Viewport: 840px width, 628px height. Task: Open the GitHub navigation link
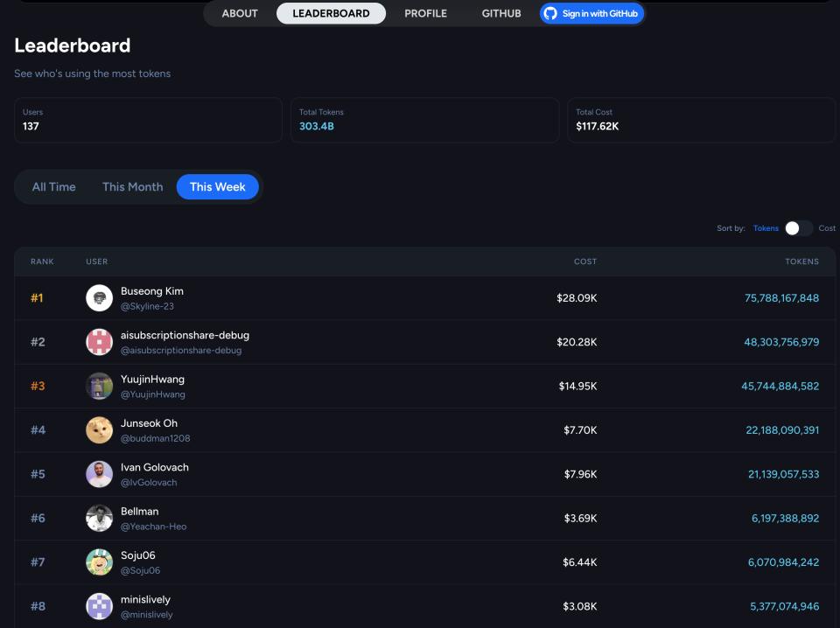pos(501,13)
